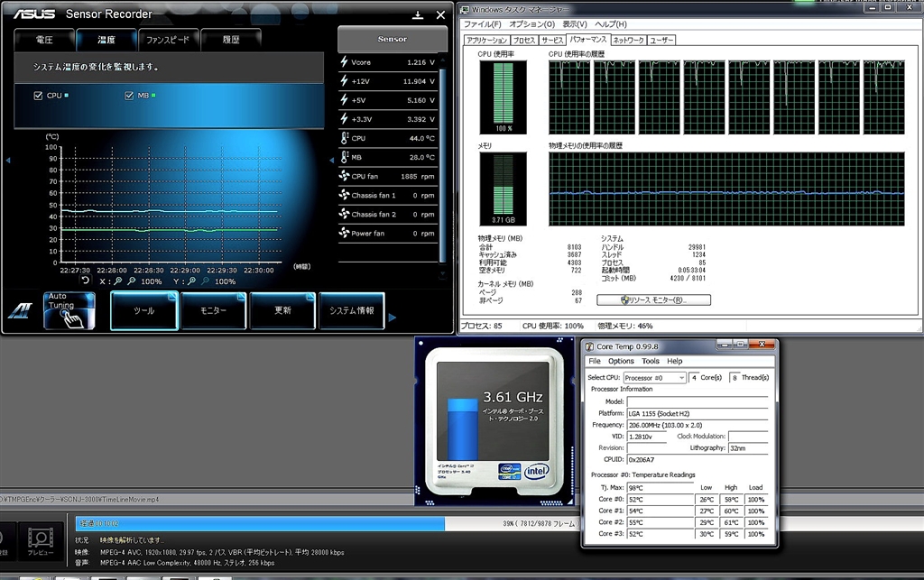Switch to the ファンスピード tab
924x580 pixels.
(169, 40)
